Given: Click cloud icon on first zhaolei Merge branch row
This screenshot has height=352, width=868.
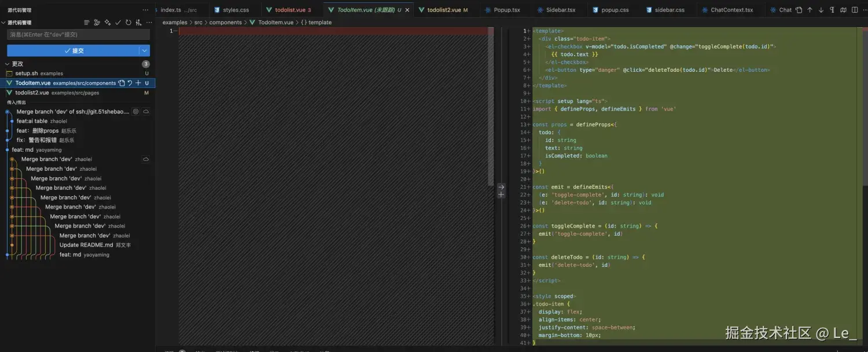Looking at the screenshot, I should click(146, 159).
